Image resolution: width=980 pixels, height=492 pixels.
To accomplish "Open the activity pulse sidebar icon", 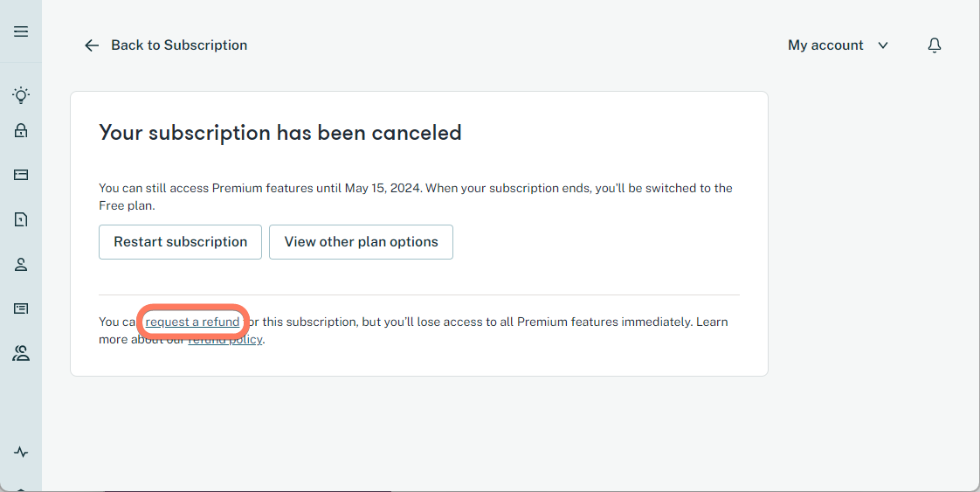I will (x=21, y=452).
